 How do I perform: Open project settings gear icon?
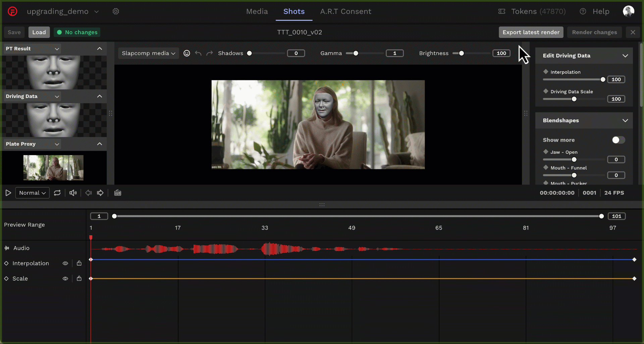116,11
